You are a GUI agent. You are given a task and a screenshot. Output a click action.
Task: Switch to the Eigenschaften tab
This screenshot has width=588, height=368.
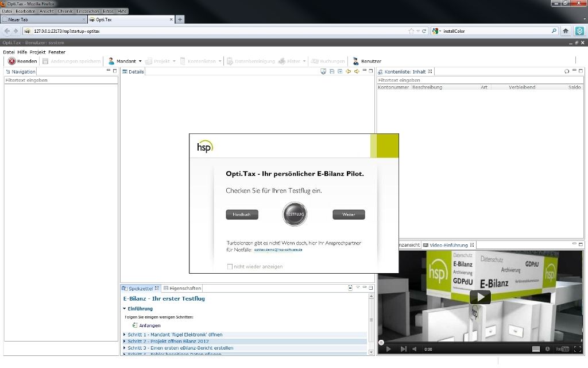(182, 289)
